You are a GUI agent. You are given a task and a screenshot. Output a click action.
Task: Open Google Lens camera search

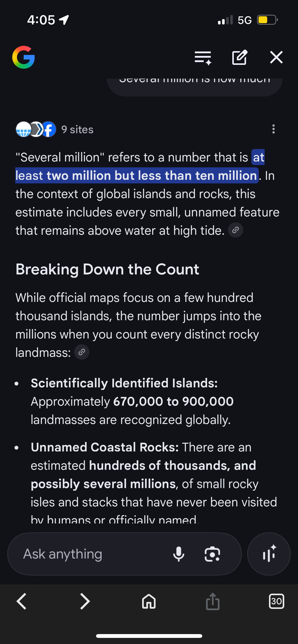pos(212,554)
